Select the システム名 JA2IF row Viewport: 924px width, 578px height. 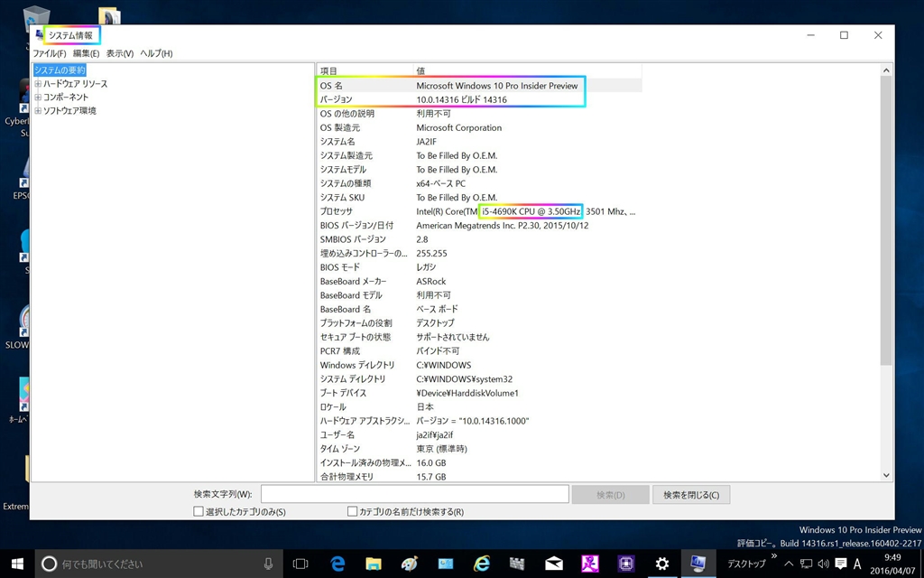coord(479,142)
